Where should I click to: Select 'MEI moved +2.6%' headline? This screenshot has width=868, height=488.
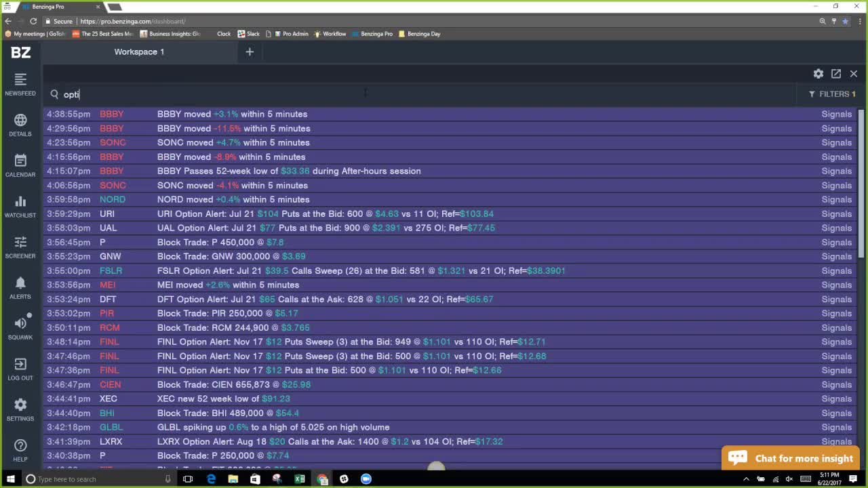click(229, 285)
